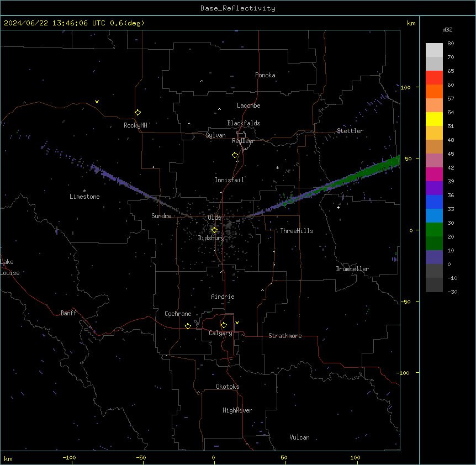
Task: Select the Airdrie label
Action: coord(223,297)
